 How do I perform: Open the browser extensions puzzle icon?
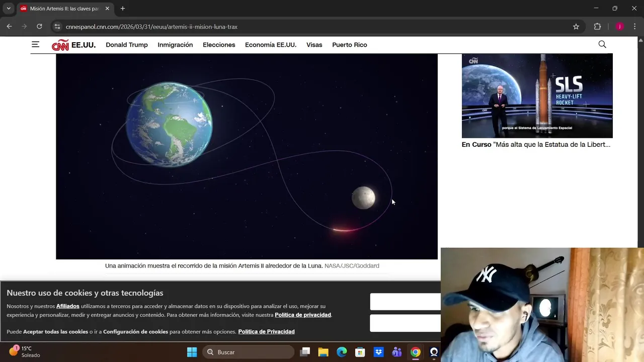(598, 27)
